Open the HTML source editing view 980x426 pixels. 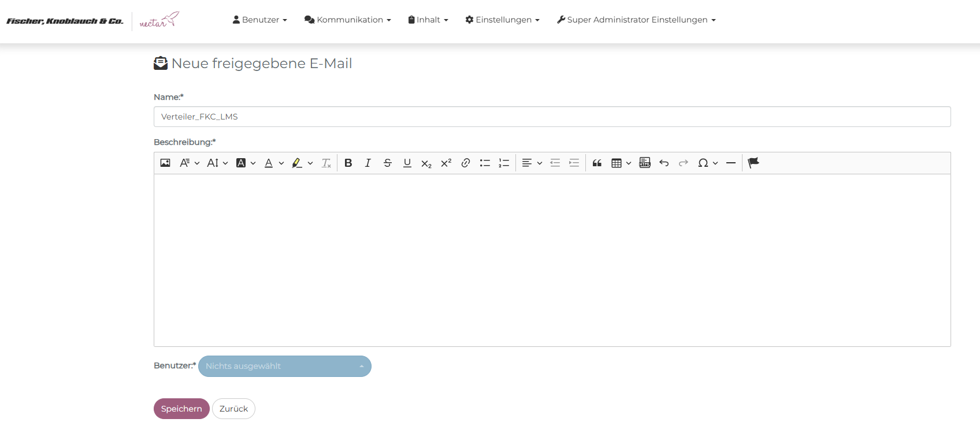click(645, 163)
